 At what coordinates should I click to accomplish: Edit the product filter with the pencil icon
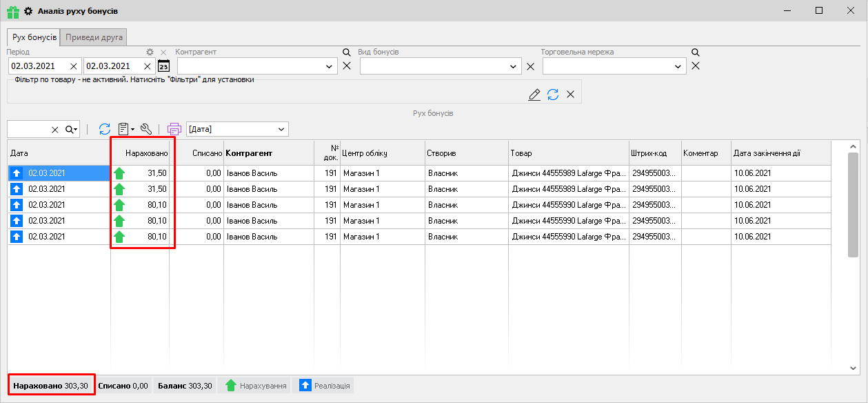[x=534, y=95]
